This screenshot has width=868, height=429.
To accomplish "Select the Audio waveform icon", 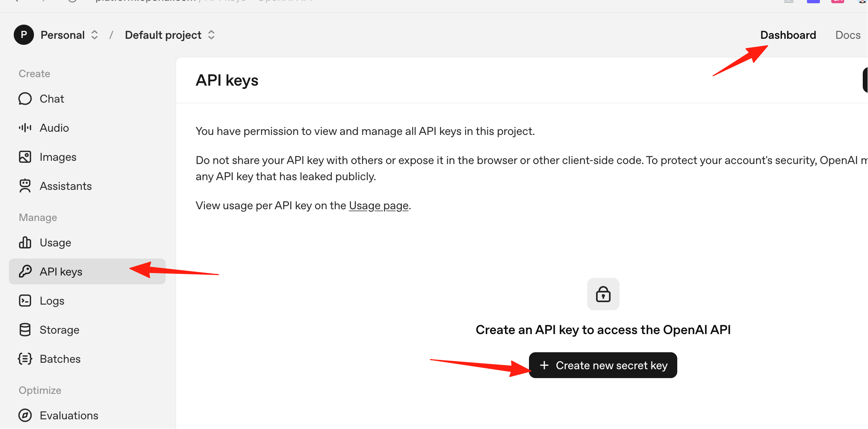I will pyautogui.click(x=25, y=128).
